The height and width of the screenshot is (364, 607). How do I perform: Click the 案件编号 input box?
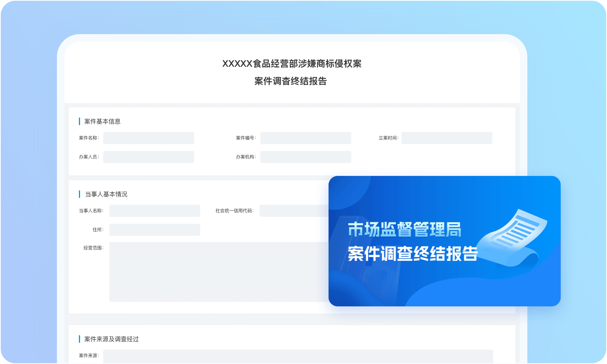(x=306, y=138)
